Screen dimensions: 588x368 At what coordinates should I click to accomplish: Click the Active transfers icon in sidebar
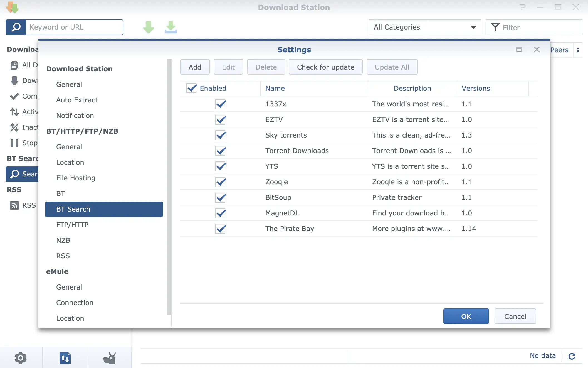(x=14, y=112)
